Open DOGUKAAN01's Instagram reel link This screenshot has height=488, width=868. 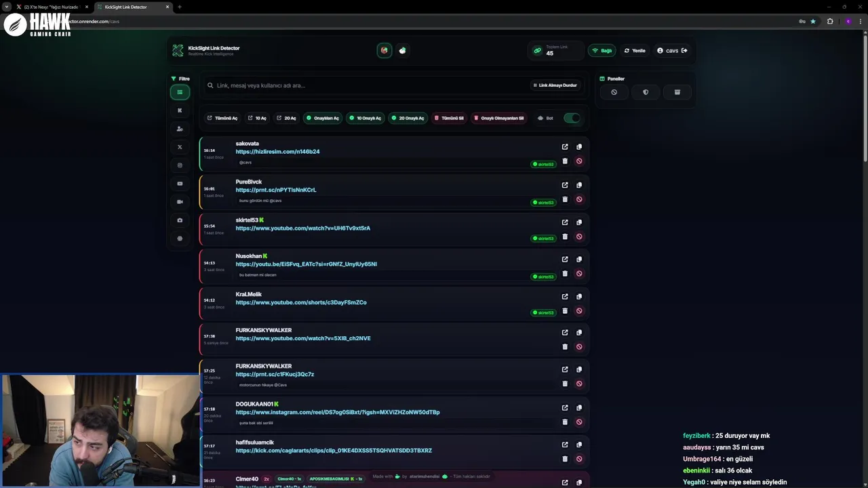click(x=338, y=412)
